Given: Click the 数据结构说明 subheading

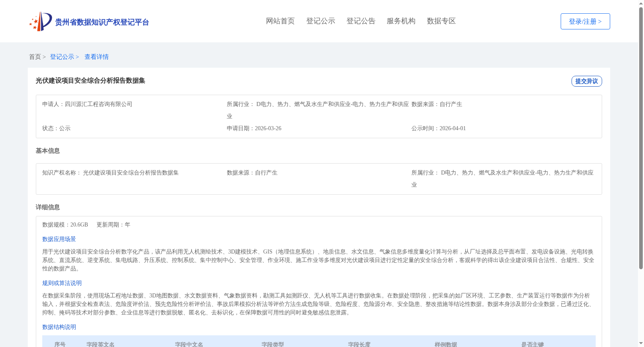Looking at the screenshot, I should 59,327.
